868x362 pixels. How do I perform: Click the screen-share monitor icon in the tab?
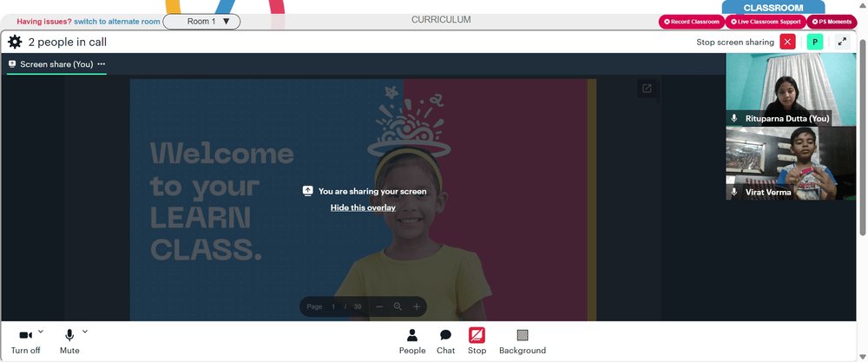[x=12, y=64]
